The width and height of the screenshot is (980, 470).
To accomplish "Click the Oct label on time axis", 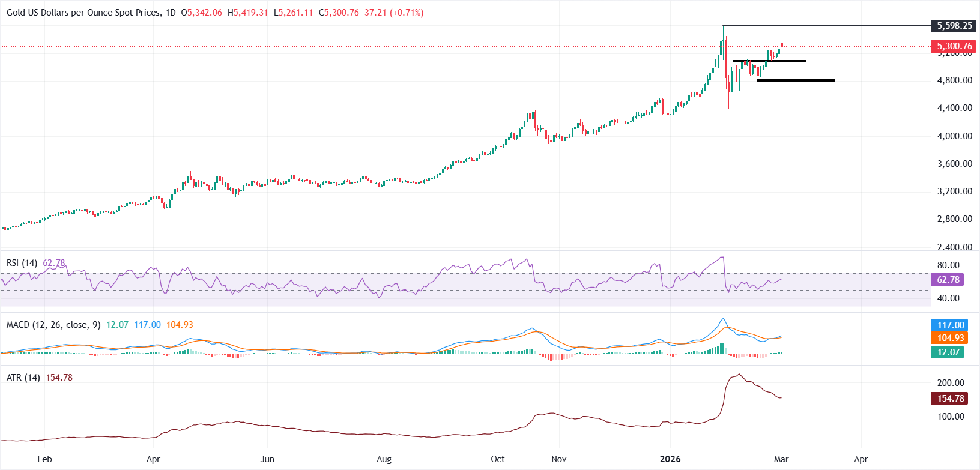I will (498, 459).
